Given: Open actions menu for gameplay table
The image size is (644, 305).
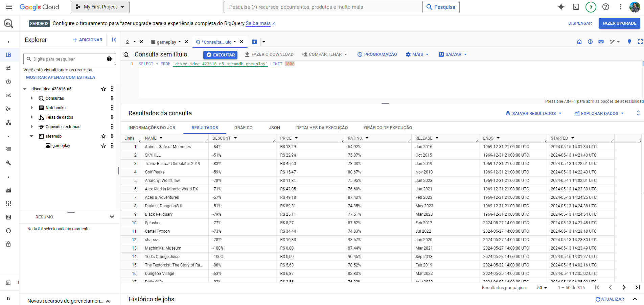Looking at the screenshot, I should (x=112, y=146).
